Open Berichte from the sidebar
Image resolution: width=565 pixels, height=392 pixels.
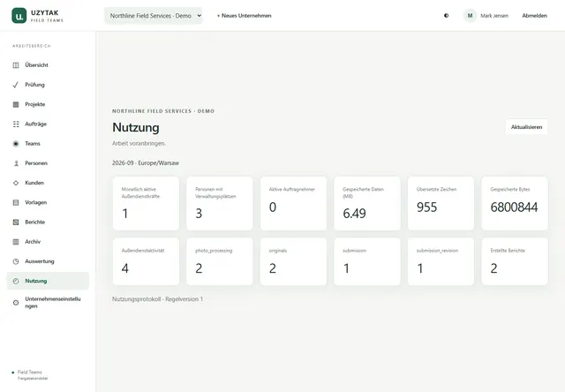point(48,222)
